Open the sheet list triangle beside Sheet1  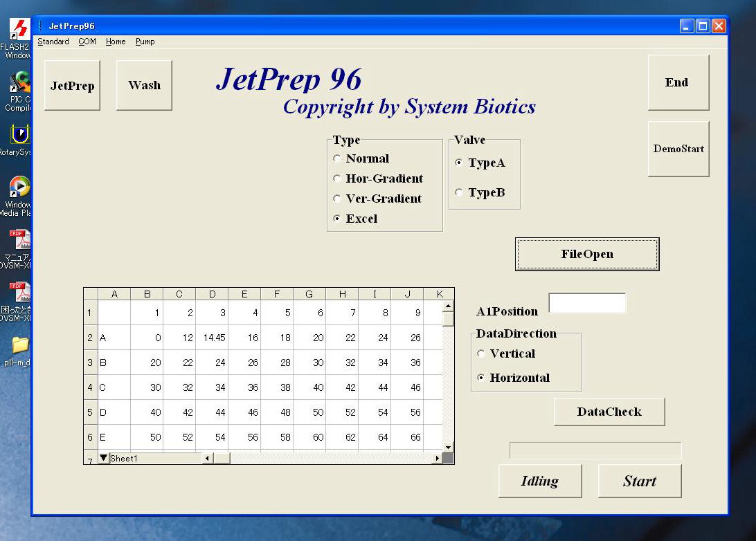coord(103,458)
